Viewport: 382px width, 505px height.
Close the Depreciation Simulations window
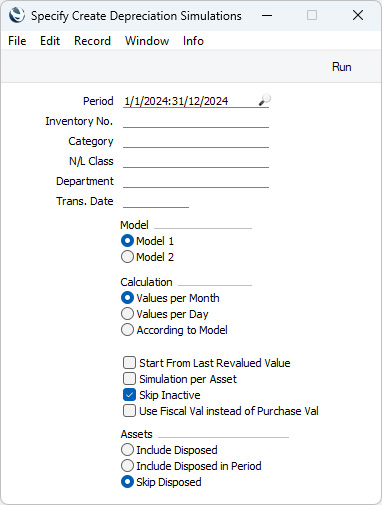pyautogui.click(x=358, y=15)
